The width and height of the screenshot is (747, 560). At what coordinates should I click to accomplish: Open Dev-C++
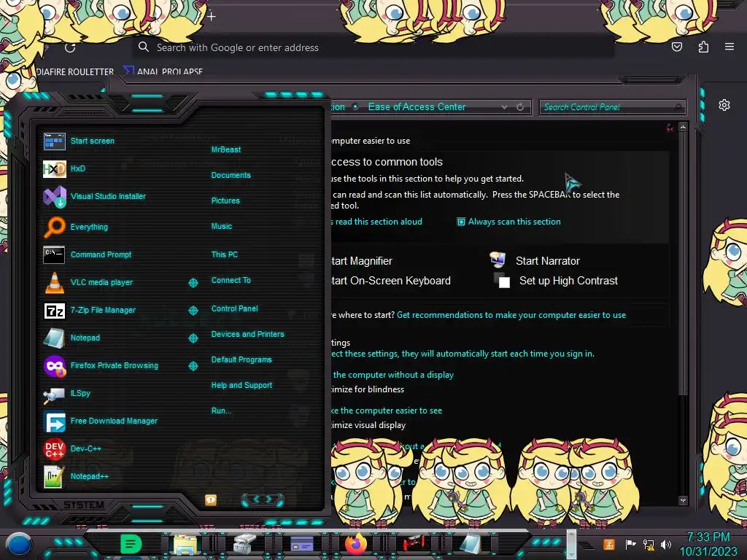[72, 448]
